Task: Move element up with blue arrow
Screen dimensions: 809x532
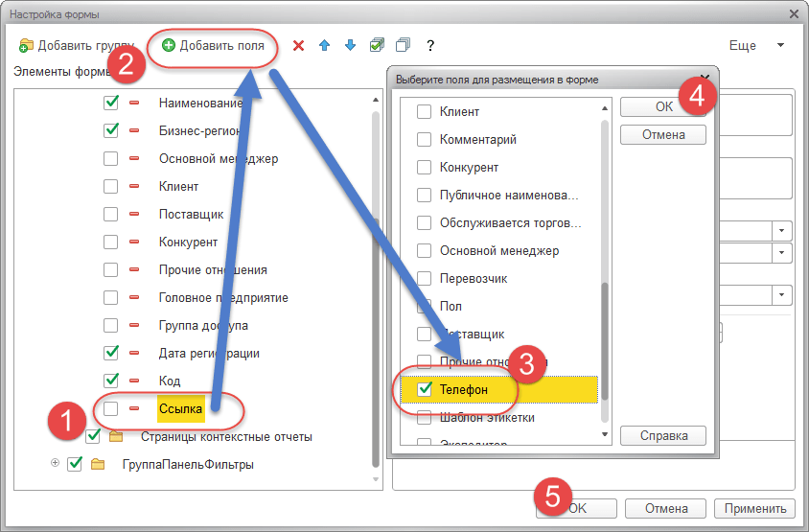Action: tap(325, 45)
